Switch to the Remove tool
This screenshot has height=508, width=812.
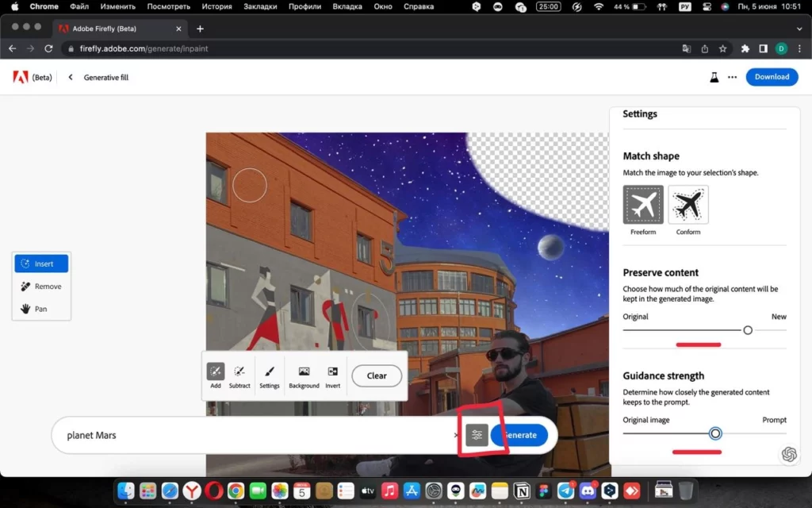(x=41, y=286)
